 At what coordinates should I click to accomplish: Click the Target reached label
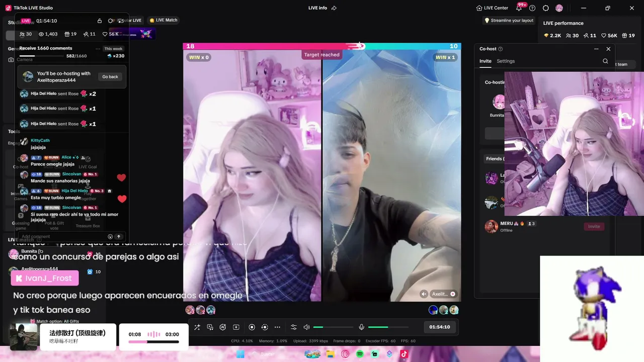pyautogui.click(x=322, y=54)
